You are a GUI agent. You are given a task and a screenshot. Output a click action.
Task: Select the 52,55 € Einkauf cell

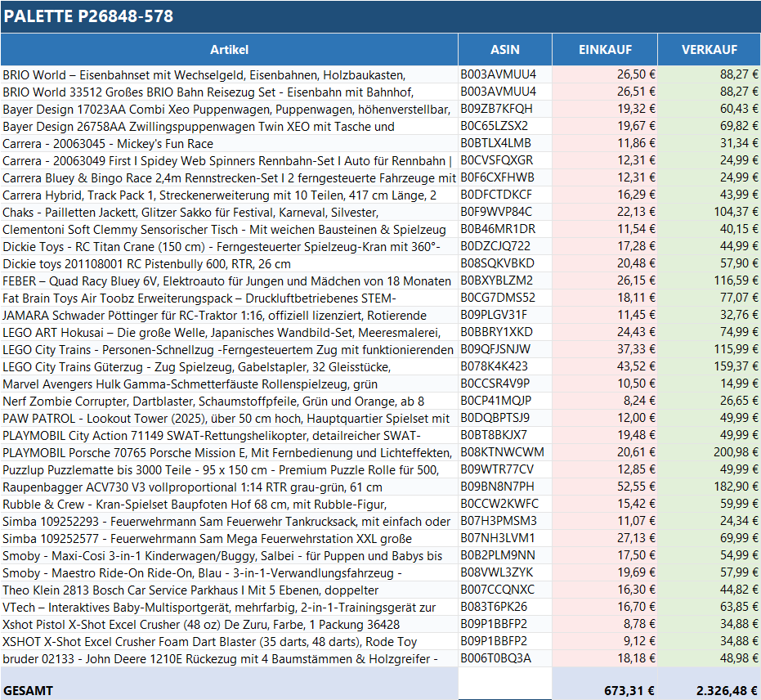[x=605, y=487]
